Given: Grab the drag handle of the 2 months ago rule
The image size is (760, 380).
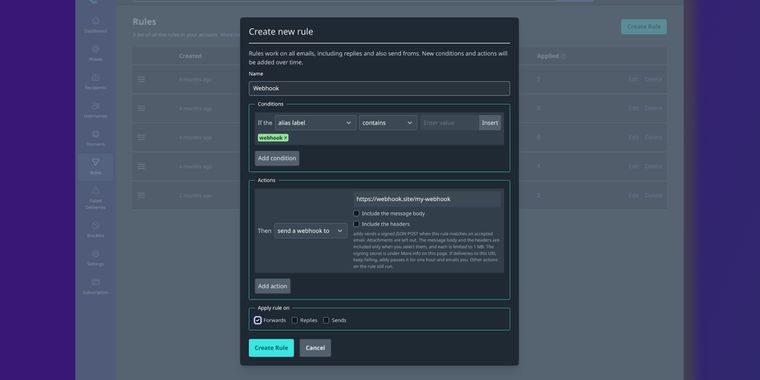Looking at the screenshot, I should pyautogui.click(x=141, y=195).
